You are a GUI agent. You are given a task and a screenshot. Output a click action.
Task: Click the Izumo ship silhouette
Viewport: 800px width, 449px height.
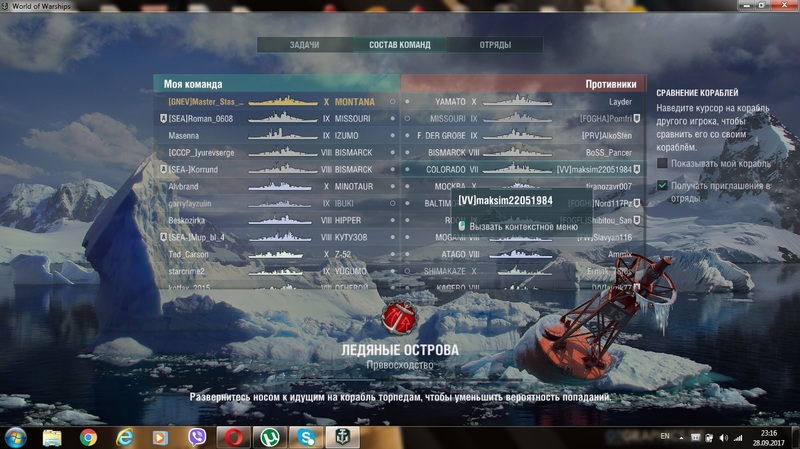coord(283,135)
